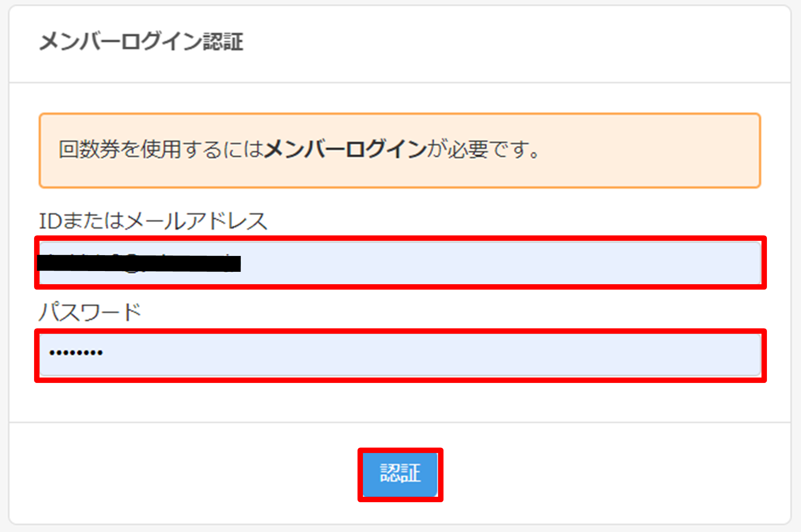This screenshot has height=532, width=801.
Task: Select the bold メンバーログイン text in notice
Action: 345,149
